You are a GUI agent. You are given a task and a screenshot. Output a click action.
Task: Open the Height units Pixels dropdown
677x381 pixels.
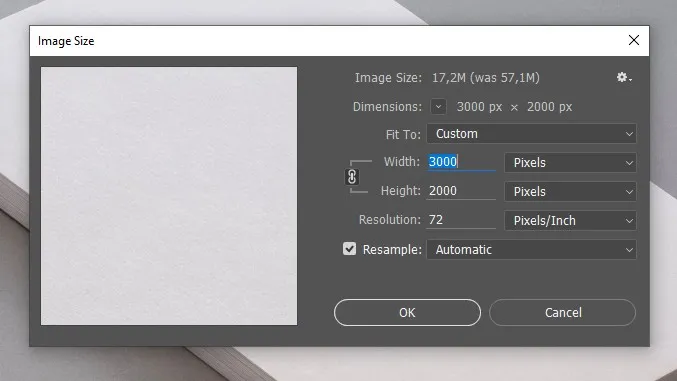pos(570,192)
